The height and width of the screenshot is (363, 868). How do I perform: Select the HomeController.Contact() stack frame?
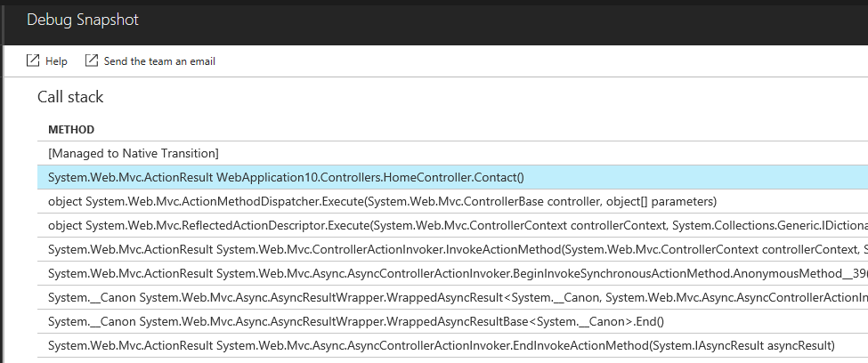click(x=453, y=177)
